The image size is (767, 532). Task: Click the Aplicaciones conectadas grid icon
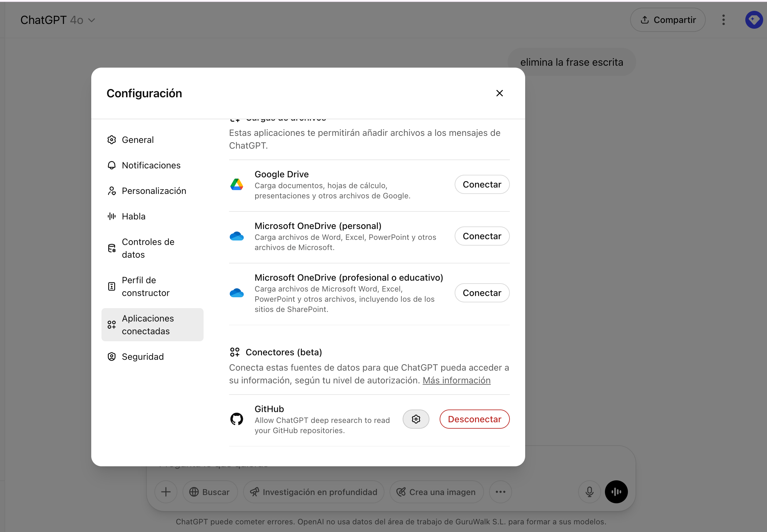pyautogui.click(x=112, y=325)
